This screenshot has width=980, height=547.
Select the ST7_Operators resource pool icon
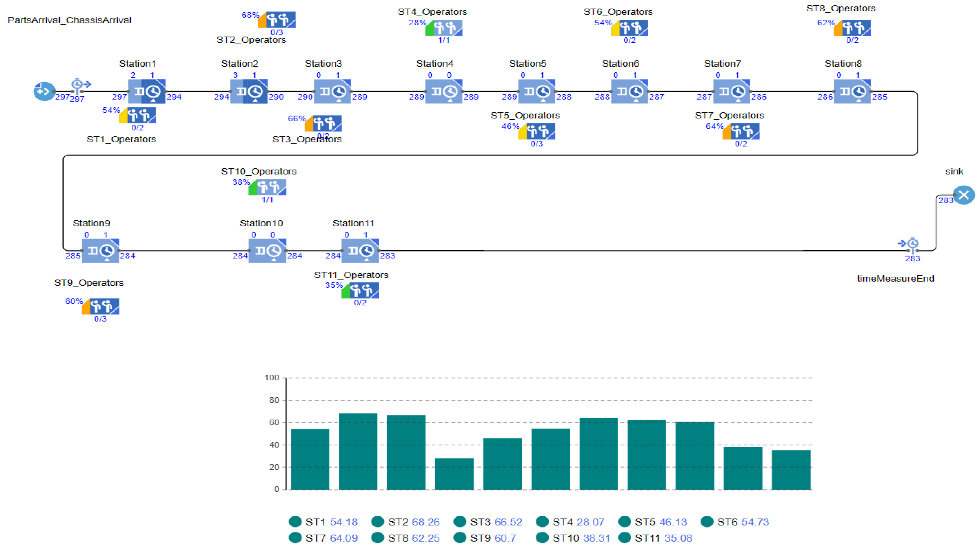744,132
